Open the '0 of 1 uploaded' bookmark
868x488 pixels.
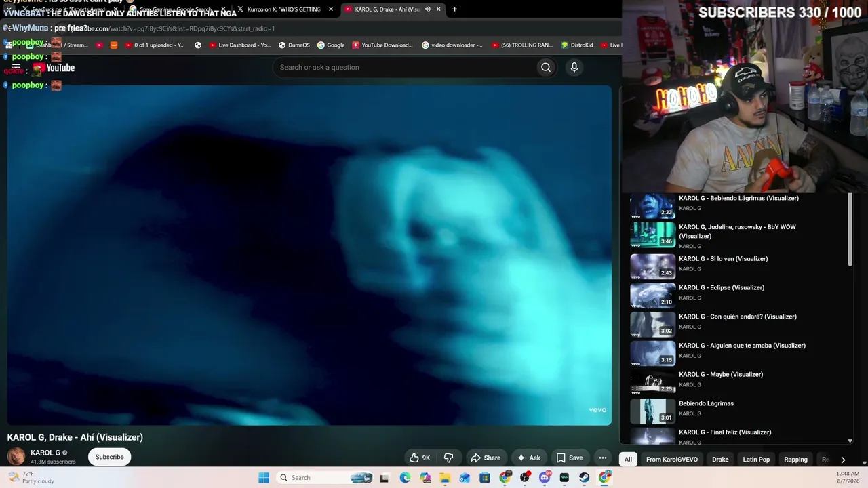point(155,45)
